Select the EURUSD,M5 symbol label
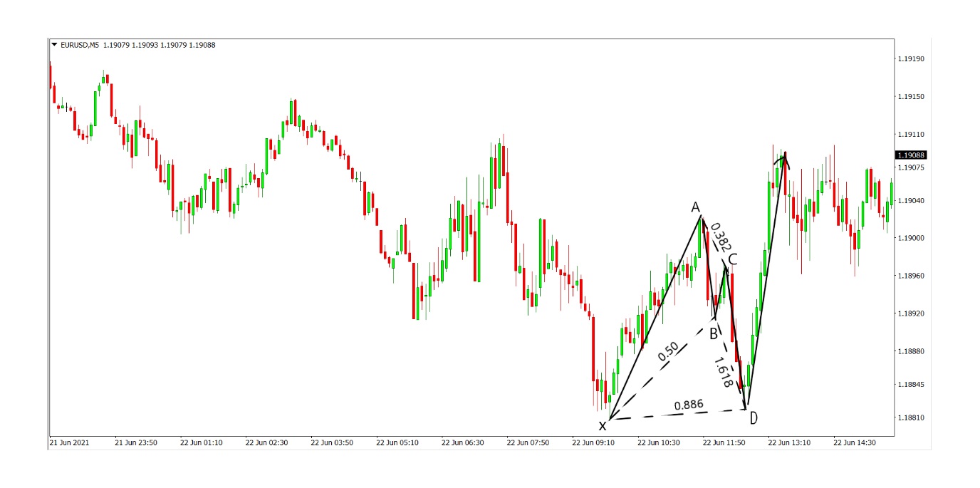Image resolution: width=980 pixels, height=488 pixels. pyautogui.click(x=80, y=43)
